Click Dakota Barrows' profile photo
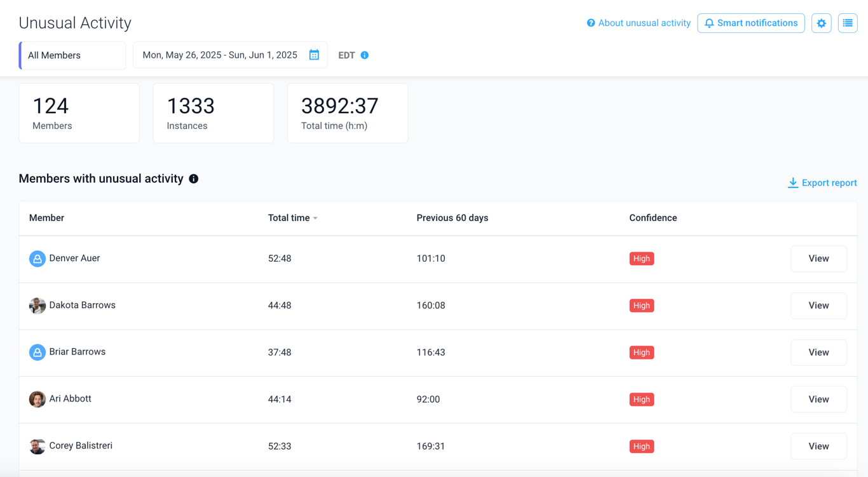The image size is (868, 477). click(37, 306)
